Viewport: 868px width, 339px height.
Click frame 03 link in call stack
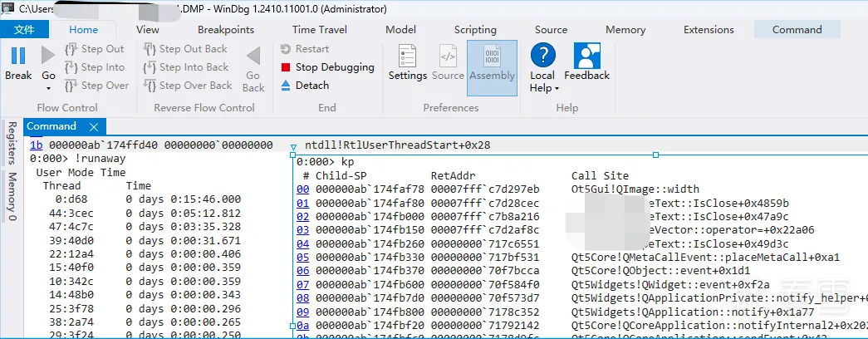point(303,230)
